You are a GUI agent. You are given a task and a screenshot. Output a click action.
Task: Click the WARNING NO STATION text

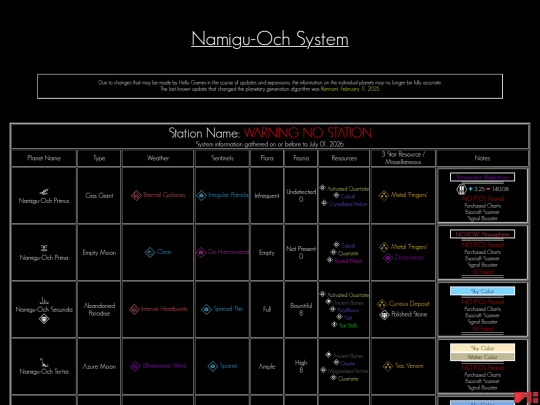308,133
